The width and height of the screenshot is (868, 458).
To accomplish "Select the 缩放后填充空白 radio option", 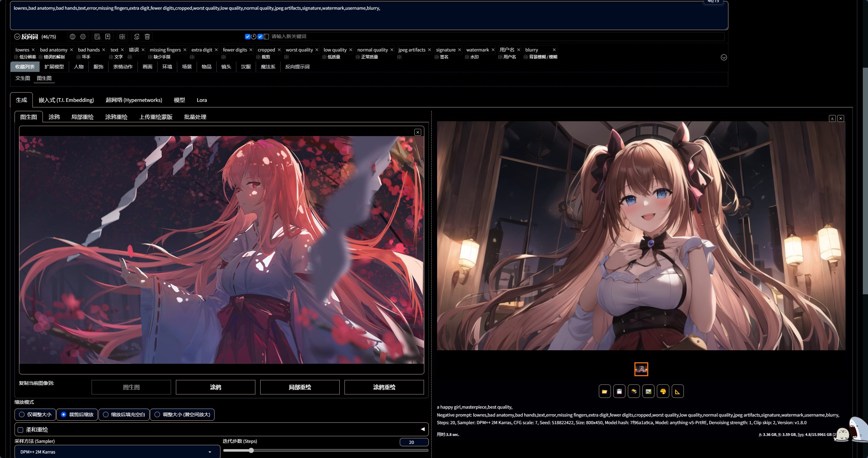I will point(106,414).
